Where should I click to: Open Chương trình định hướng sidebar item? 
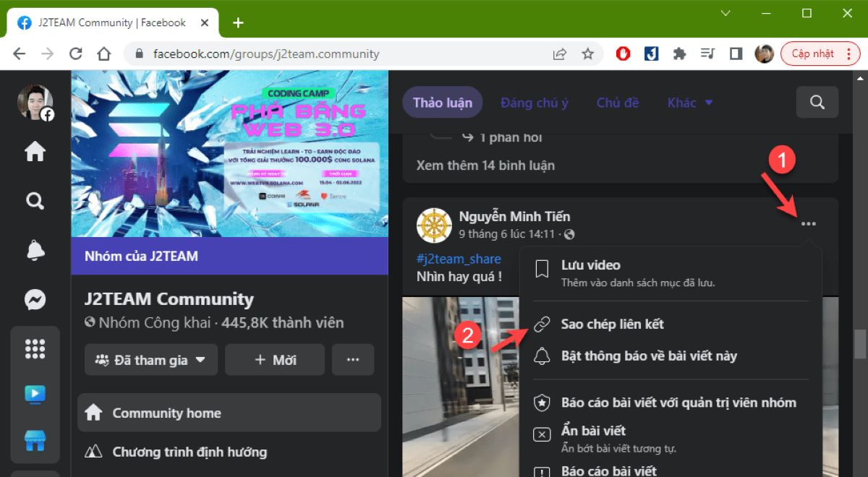[229, 452]
